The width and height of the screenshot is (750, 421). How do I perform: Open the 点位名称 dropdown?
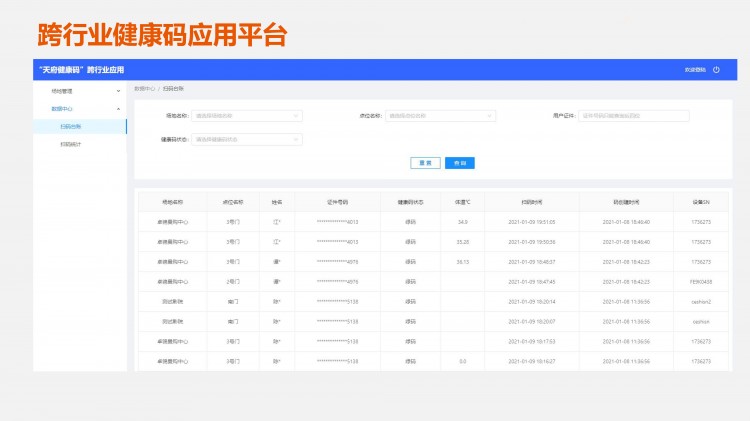(x=440, y=116)
